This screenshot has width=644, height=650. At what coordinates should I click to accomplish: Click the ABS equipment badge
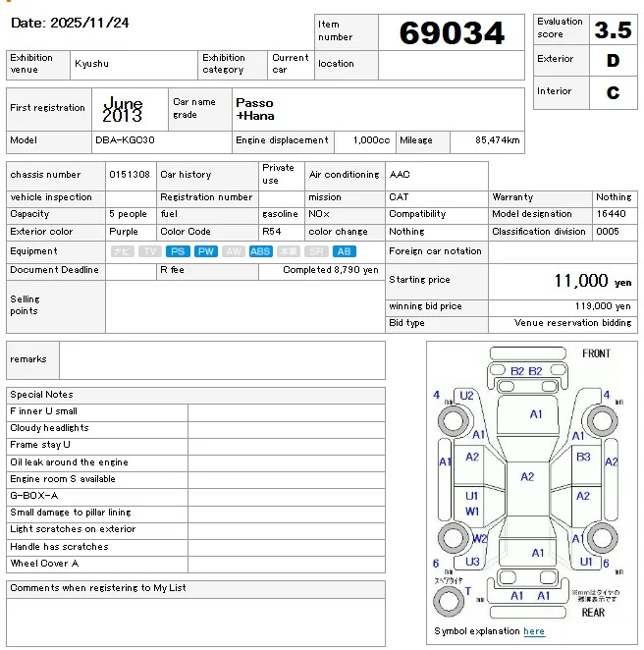(x=260, y=251)
